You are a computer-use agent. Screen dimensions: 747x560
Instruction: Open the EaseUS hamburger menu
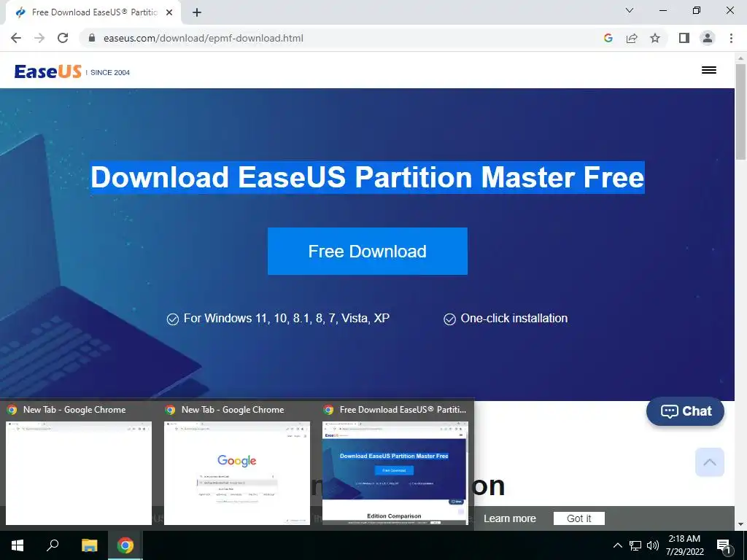[709, 70]
